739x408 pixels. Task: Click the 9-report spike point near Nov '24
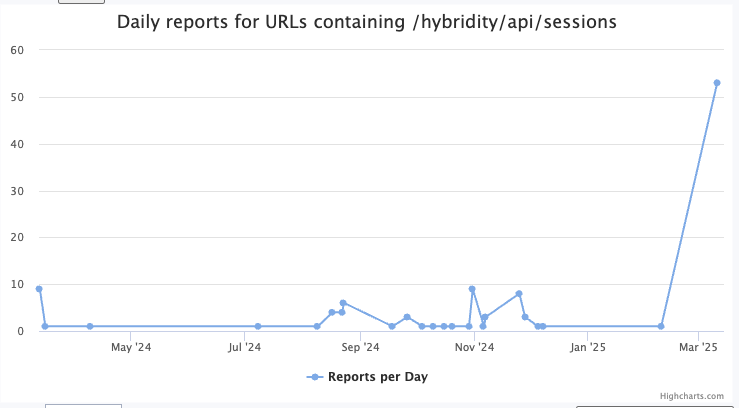(472, 289)
